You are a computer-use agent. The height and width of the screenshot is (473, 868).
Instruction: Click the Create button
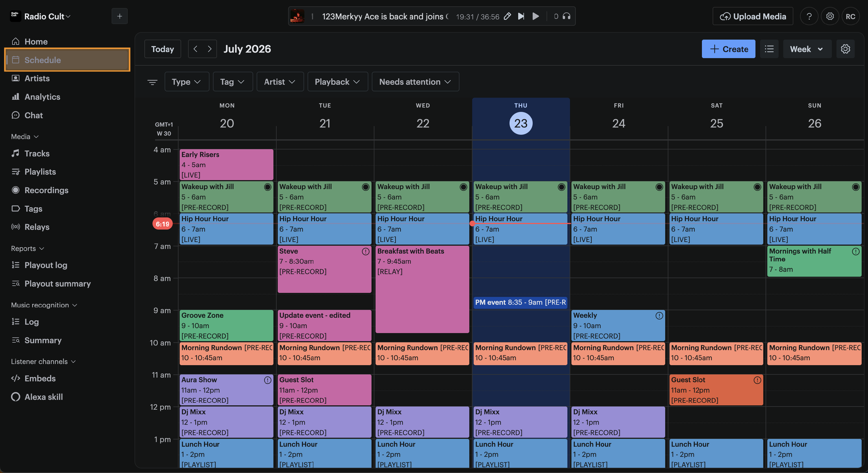(728, 49)
